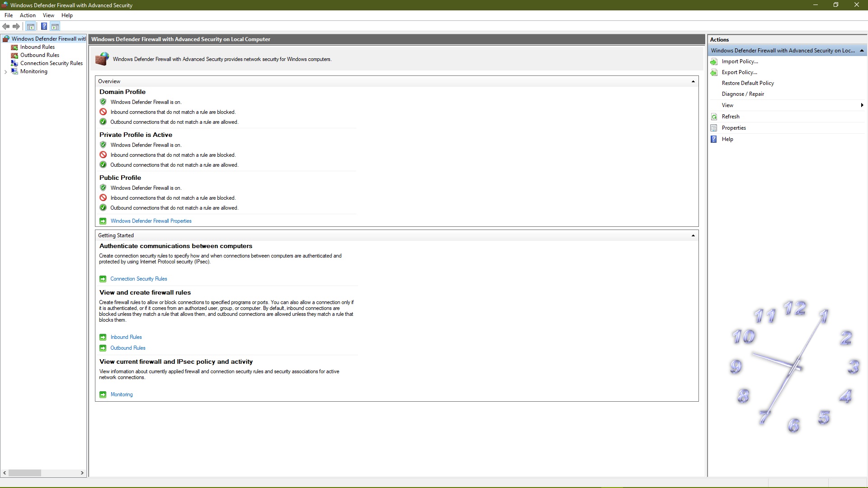Screen dimensions: 868x488
Task: Click green arrow icon beside Outbound Rules link
Action: (x=103, y=348)
